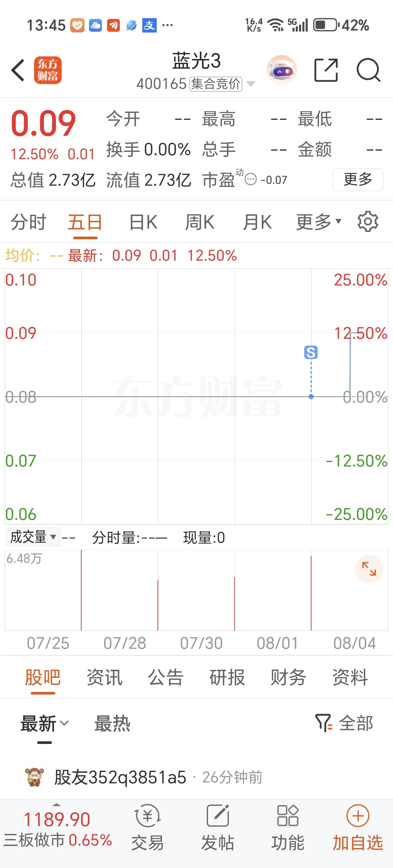Open chart settings gear icon
Image resolution: width=393 pixels, height=868 pixels.
(368, 222)
